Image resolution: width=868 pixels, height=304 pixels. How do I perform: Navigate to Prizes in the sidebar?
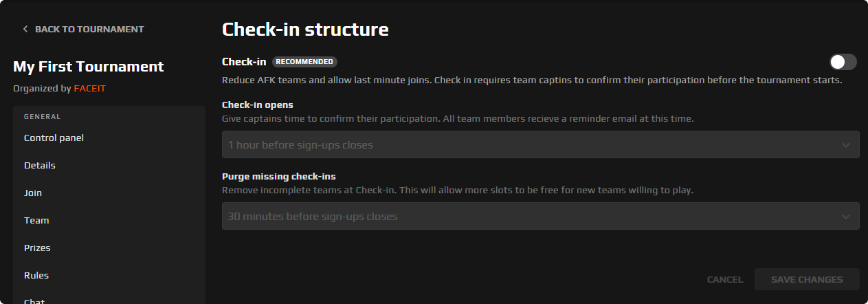tap(37, 248)
